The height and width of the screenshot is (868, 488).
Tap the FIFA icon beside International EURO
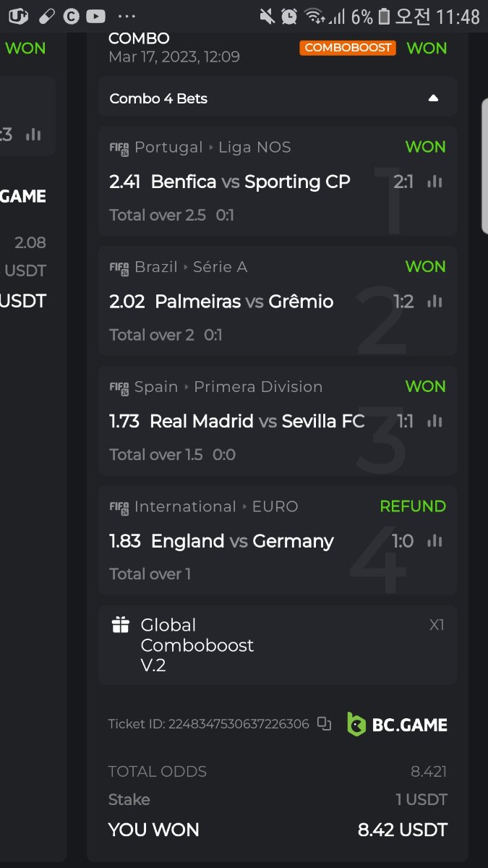(119, 507)
